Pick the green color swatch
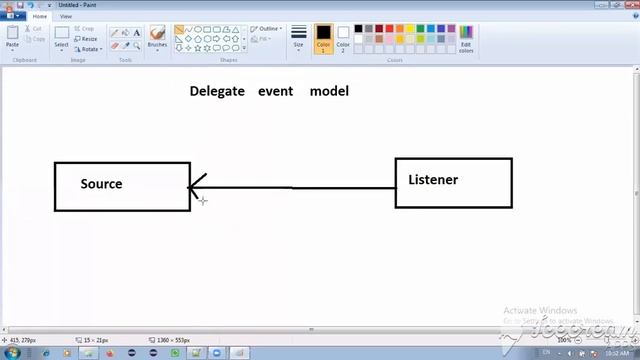The image size is (640, 360). click(x=420, y=29)
